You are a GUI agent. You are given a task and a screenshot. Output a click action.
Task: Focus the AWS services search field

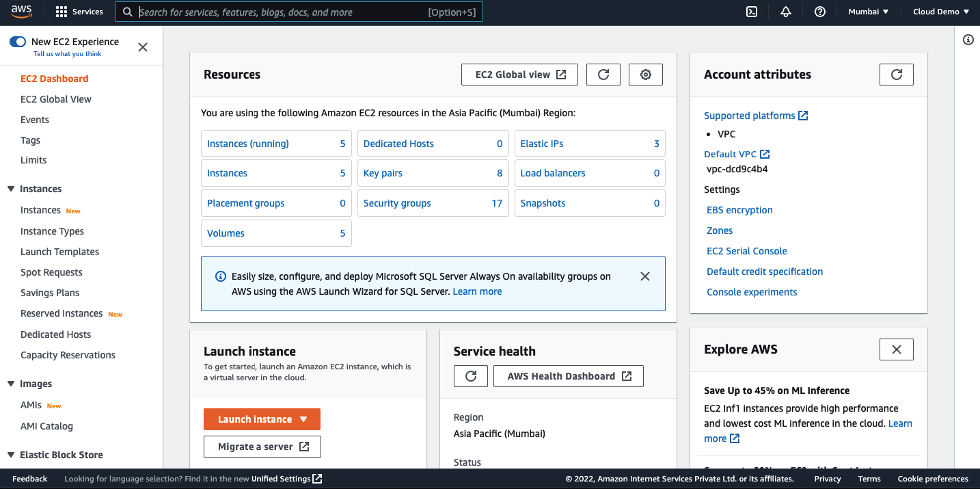coord(299,12)
